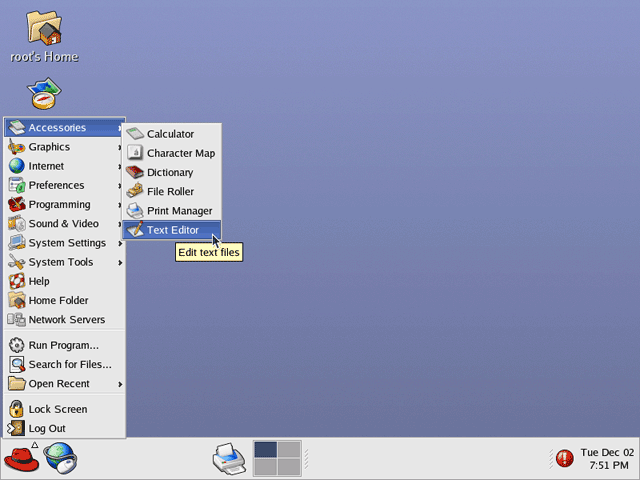
Task: Switch to the bottom-right workspace
Action: (x=289, y=467)
